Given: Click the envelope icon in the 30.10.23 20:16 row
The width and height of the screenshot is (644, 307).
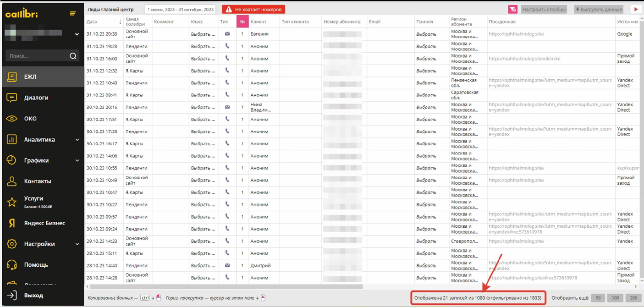Looking at the screenshot, I should tap(227, 107).
